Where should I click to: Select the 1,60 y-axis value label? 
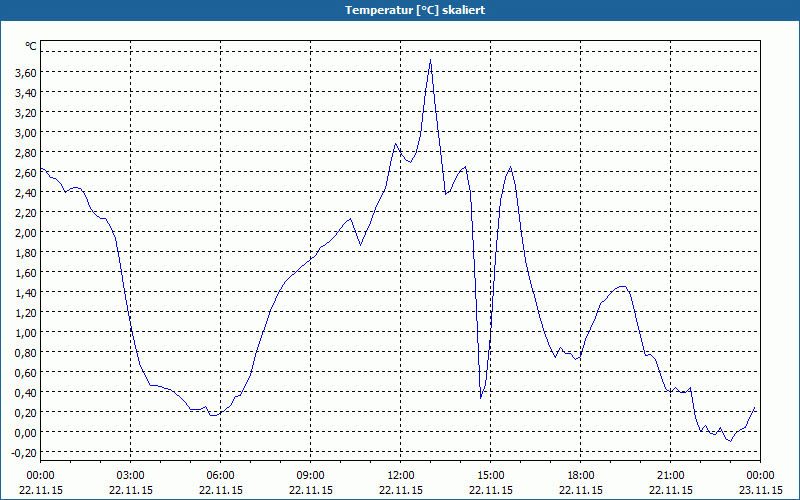(x=26, y=272)
